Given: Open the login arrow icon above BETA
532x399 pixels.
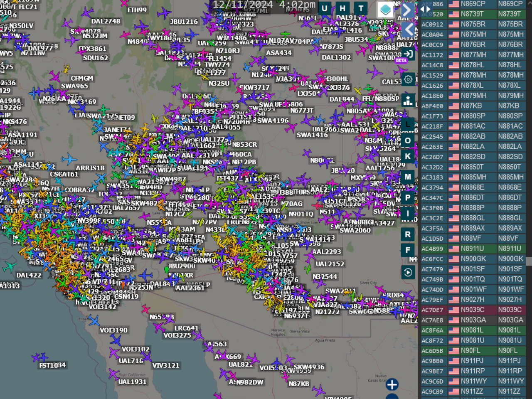Looking at the screenshot, I should pyautogui.click(x=408, y=54).
